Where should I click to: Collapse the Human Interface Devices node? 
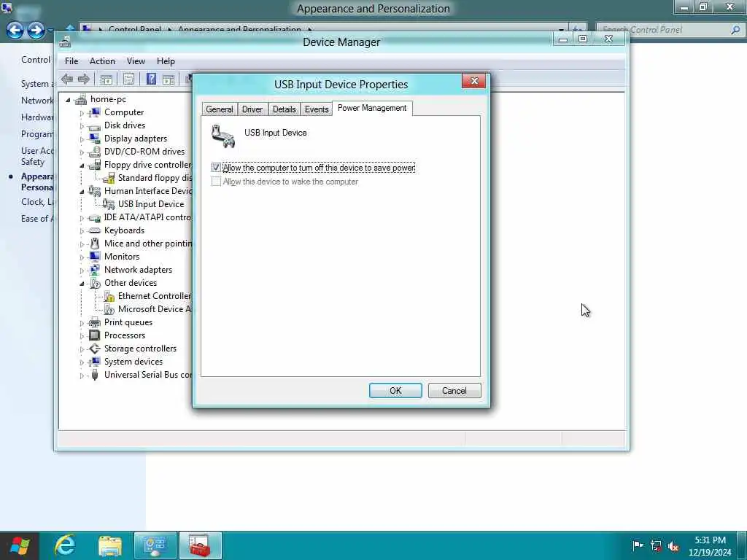(x=82, y=192)
